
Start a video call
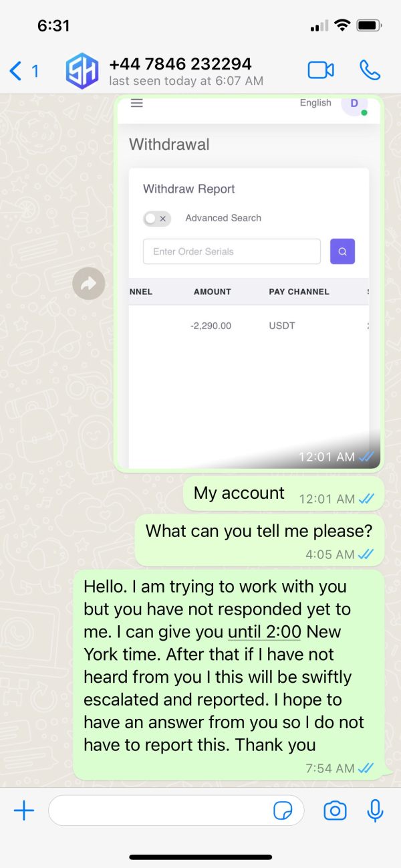tap(321, 70)
